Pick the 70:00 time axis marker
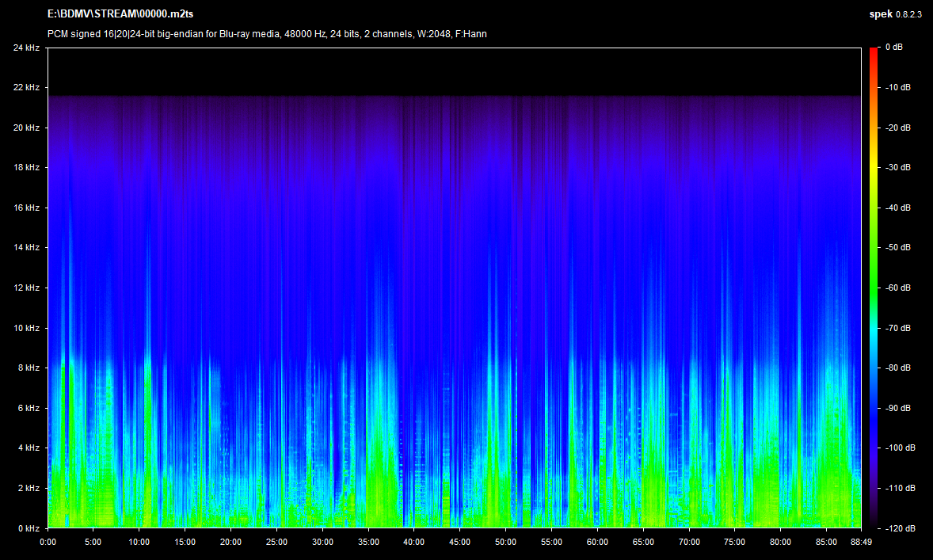This screenshot has height=560, width=933. click(689, 543)
